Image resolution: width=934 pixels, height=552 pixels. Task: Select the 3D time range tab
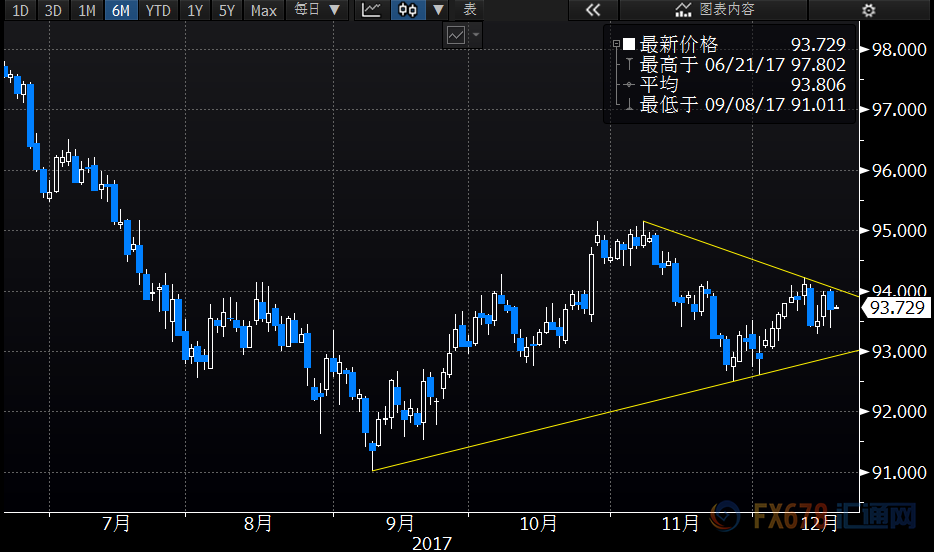[53, 10]
